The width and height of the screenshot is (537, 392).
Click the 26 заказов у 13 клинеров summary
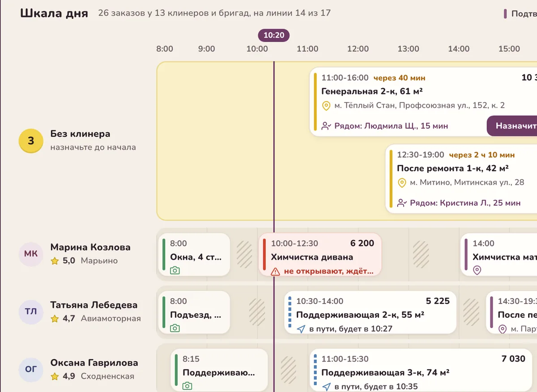(x=214, y=13)
